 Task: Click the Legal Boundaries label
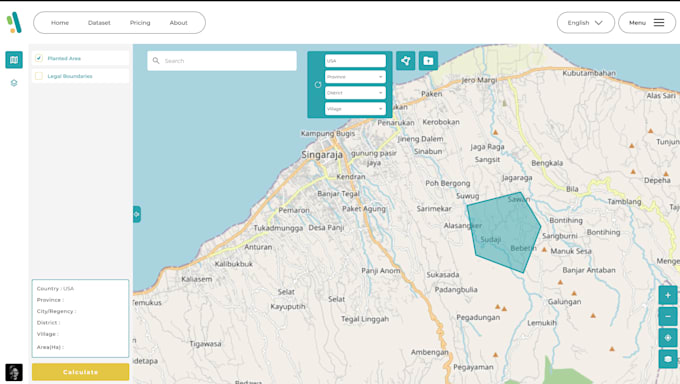coord(70,76)
